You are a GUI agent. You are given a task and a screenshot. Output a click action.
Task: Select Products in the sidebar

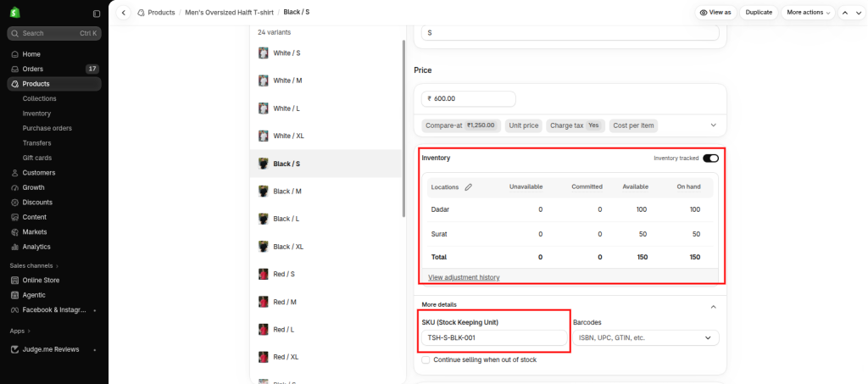pos(53,84)
